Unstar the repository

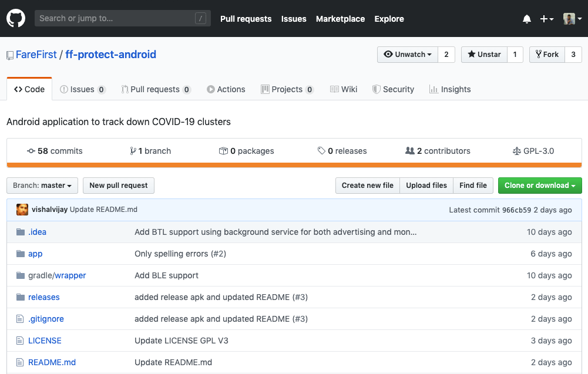[x=484, y=55]
